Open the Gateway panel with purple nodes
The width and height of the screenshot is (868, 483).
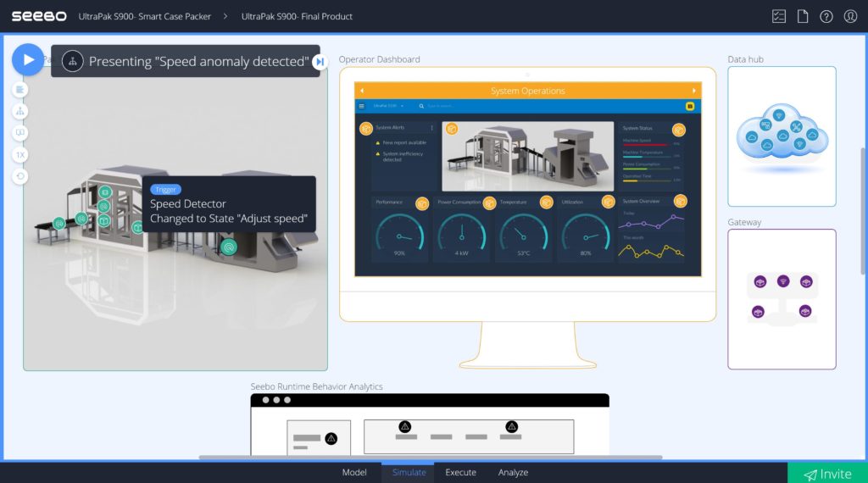(x=782, y=299)
